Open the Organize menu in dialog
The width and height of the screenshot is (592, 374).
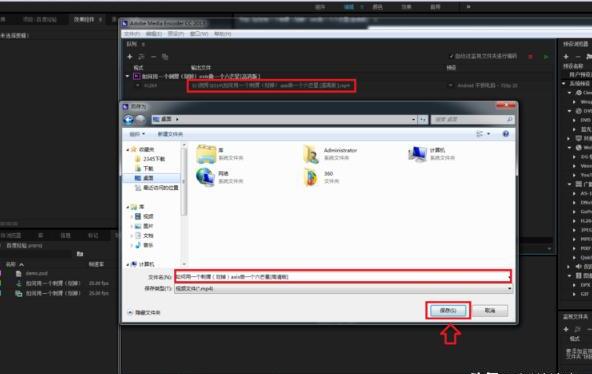137,134
